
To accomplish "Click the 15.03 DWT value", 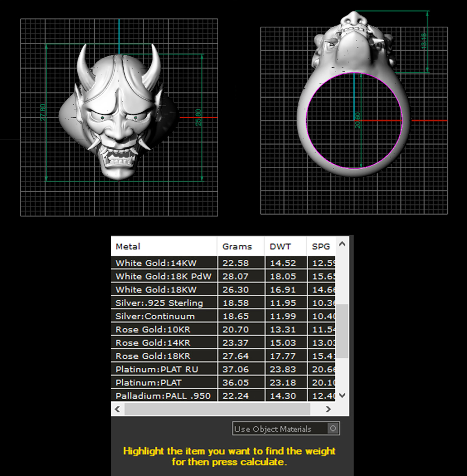I will [x=283, y=343].
